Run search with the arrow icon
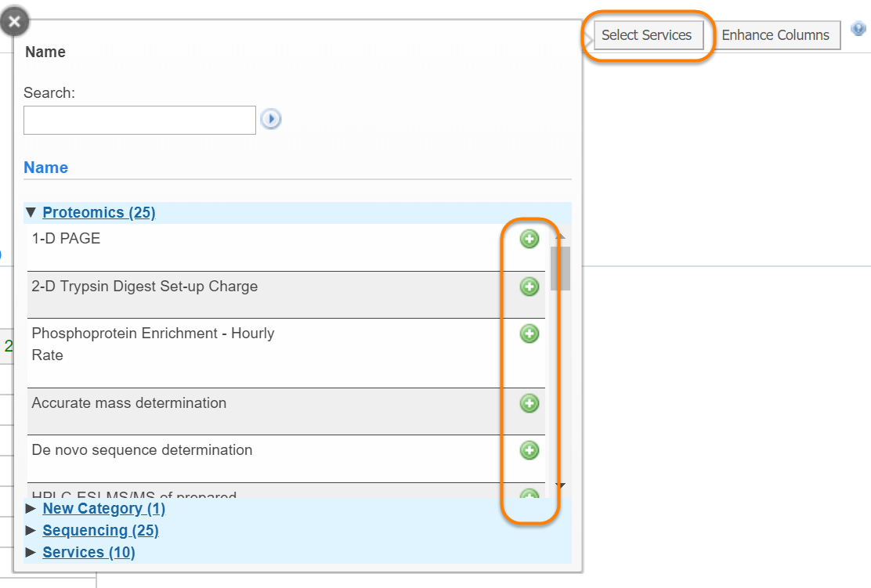871x588 pixels. (x=271, y=120)
